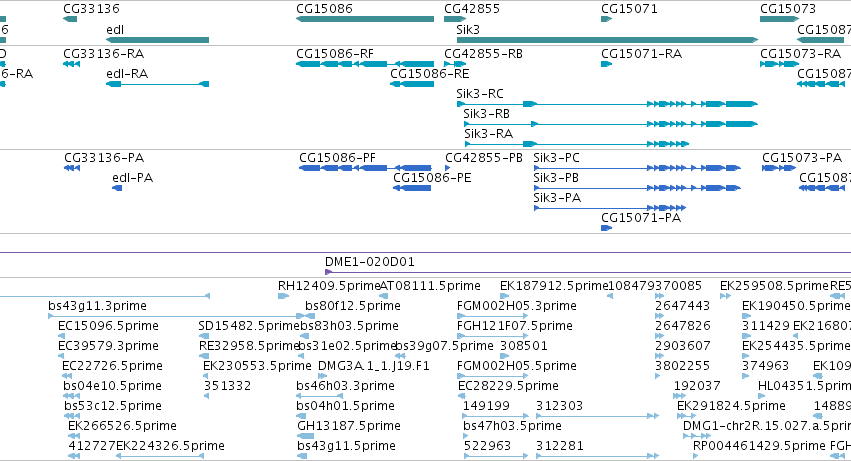Image resolution: width=851 pixels, height=461 pixels.
Task: Click EST label bs80f12.5prime
Action: 353,306
